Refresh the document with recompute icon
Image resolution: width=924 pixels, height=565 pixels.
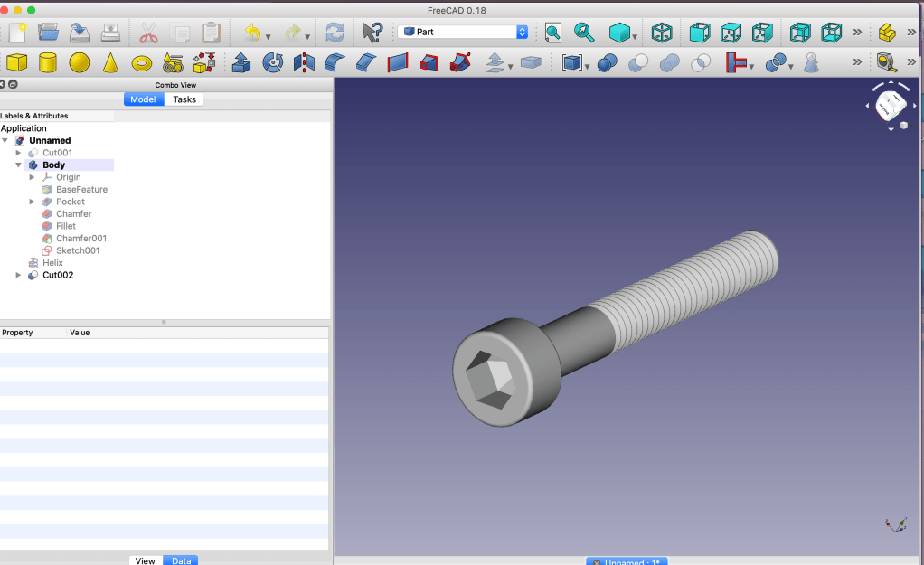coord(335,33)
